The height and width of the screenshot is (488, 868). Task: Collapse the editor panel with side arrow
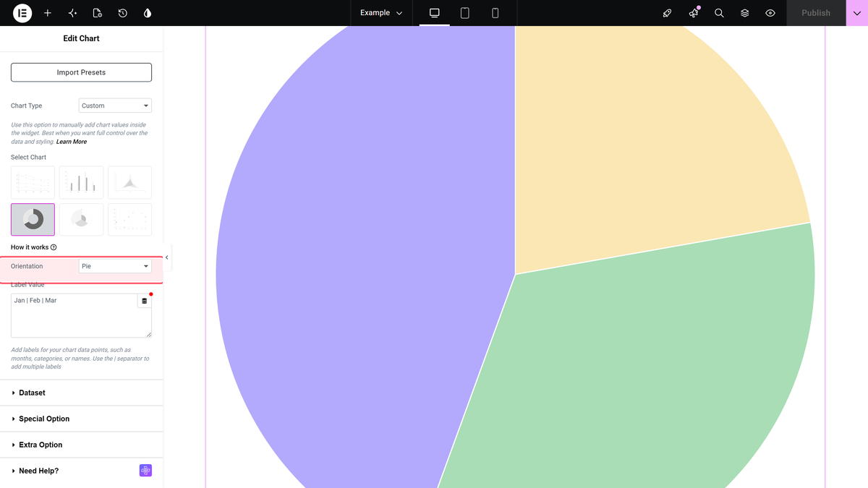tap(167, 257)
